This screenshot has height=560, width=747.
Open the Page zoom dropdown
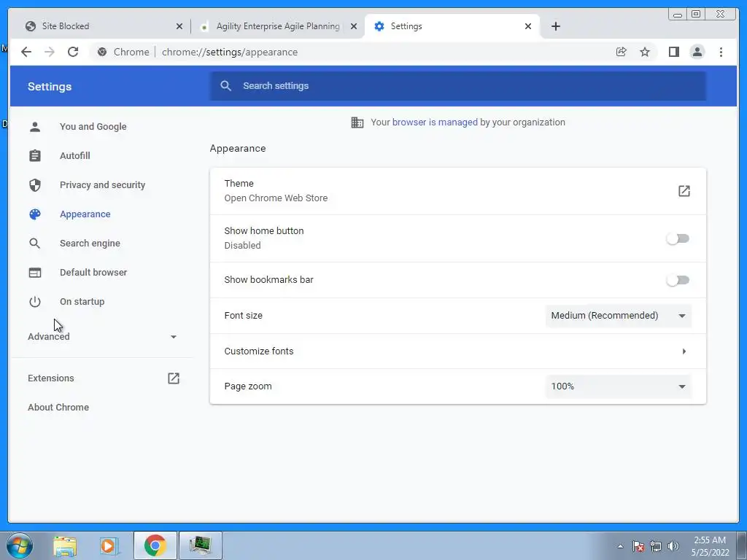coord(619,386)
